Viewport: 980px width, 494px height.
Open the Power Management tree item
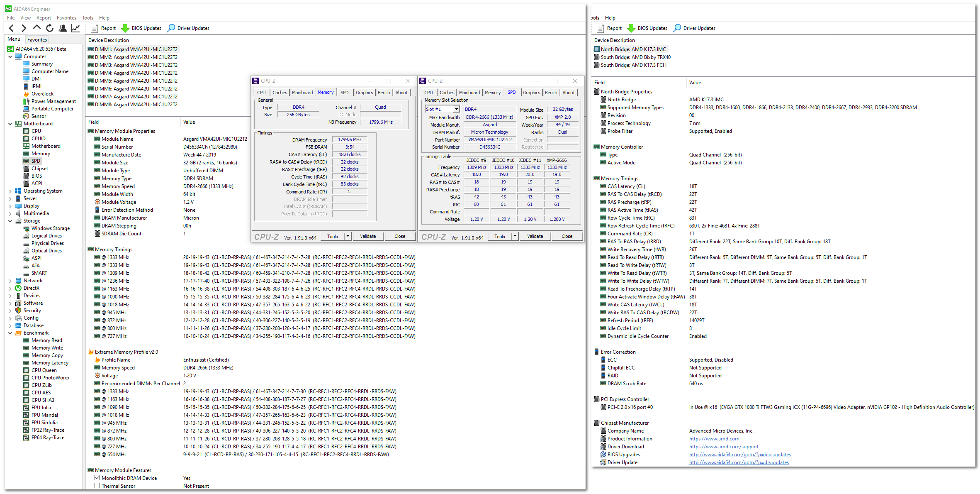53,101
